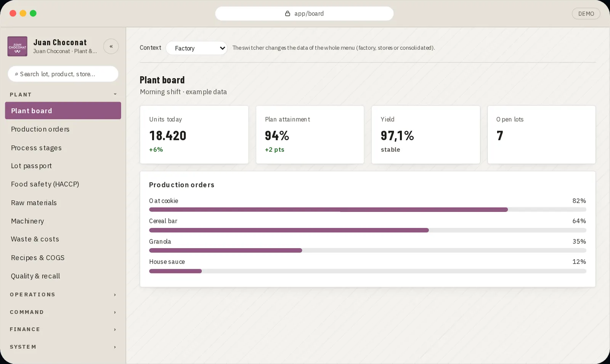The image size is (610, 364).
Task: Click the search magnifier icon
Action: [16, 74]
